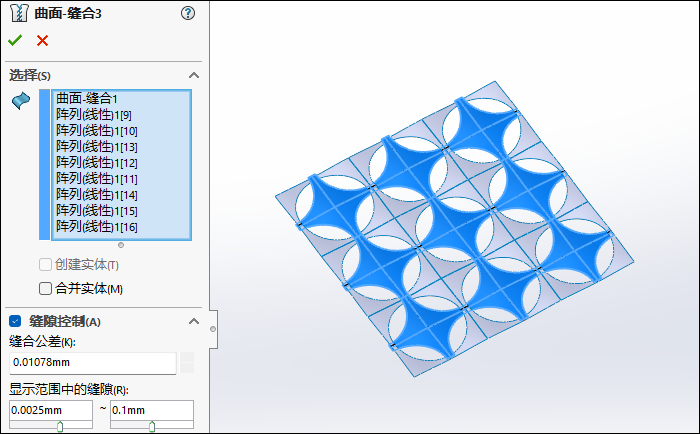Click the maximum gap range slider

[152, 426]
